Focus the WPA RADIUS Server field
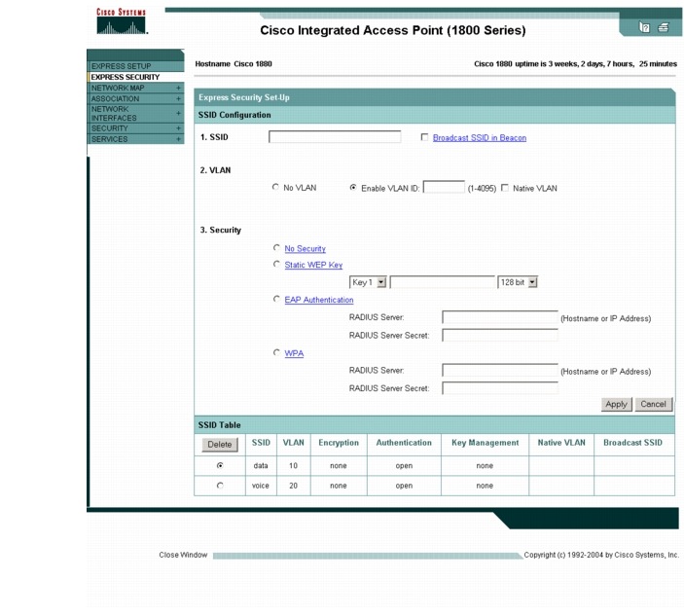 click(499, 371)
